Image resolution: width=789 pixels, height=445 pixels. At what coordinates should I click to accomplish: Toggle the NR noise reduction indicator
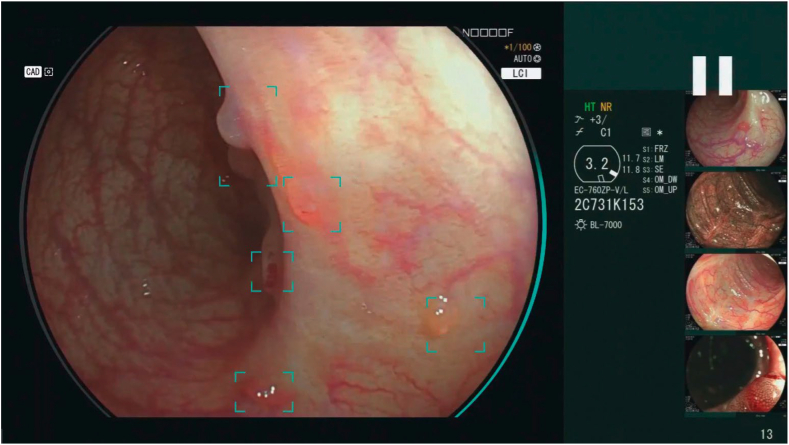[606, 107]
